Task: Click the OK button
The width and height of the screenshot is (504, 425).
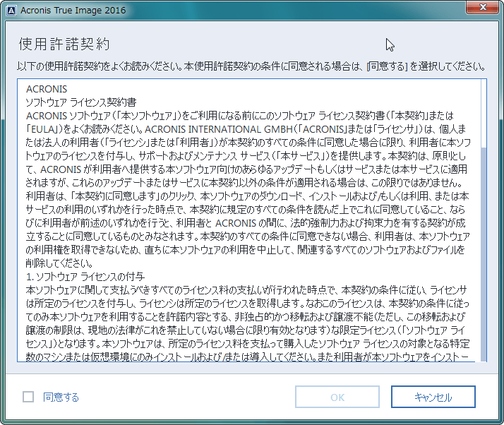Action: point(337,397)
